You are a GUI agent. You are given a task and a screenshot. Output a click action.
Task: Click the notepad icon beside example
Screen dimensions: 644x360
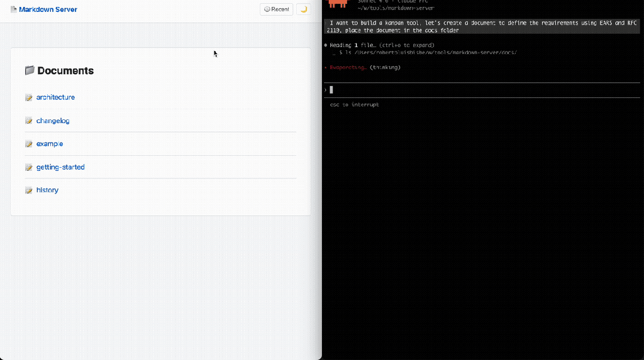(x=29, y=144)
